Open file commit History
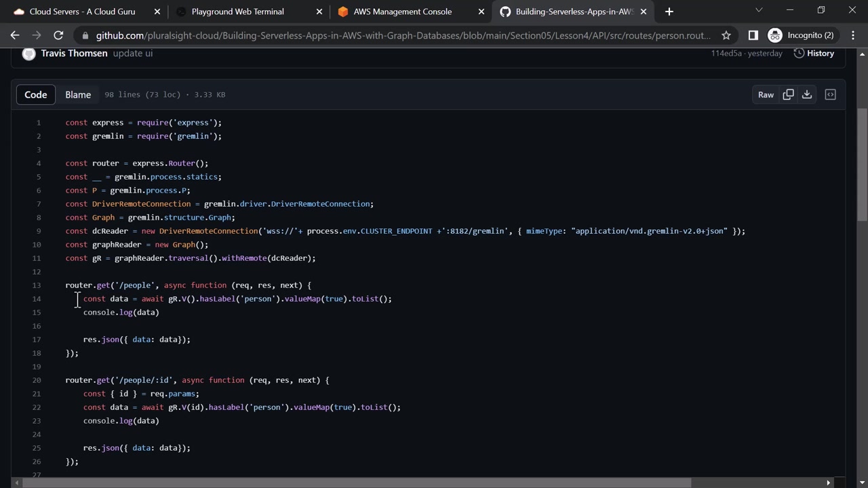Viewport: 868px width, 488px height. click(814, 54)
